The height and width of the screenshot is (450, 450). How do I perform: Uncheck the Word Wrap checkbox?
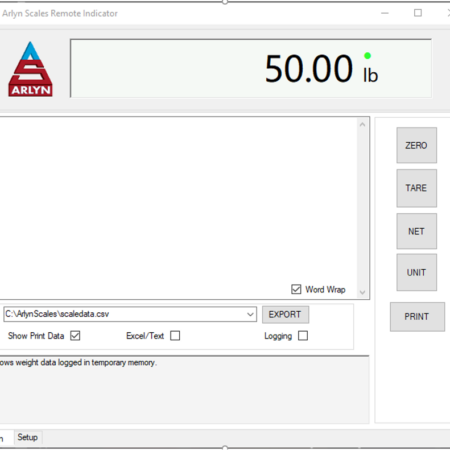coord(296,289)
